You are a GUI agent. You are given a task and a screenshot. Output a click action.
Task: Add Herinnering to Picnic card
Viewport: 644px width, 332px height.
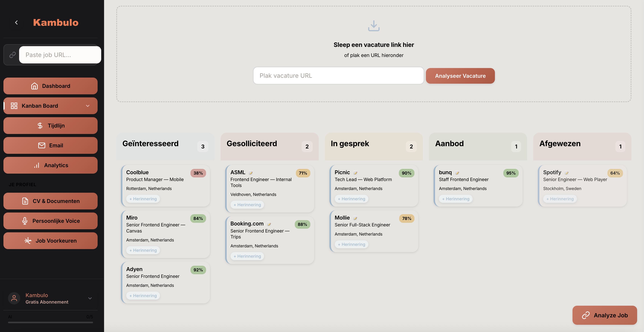(x=352, y=199)
